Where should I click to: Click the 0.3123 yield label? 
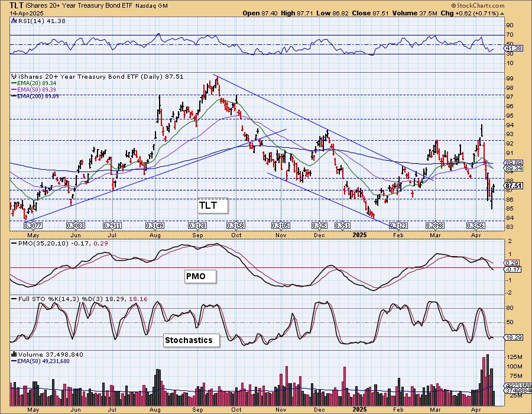pos(398,225)
